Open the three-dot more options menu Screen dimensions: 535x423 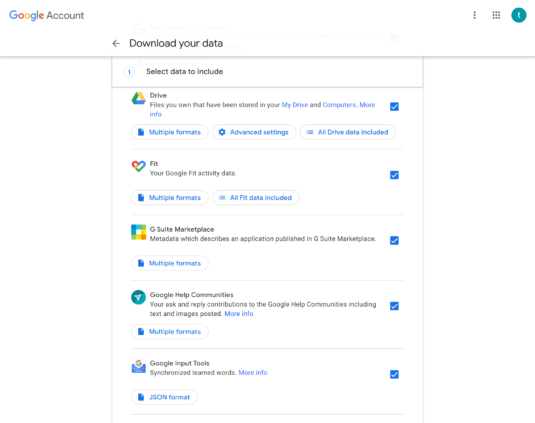tap(474, 15)
